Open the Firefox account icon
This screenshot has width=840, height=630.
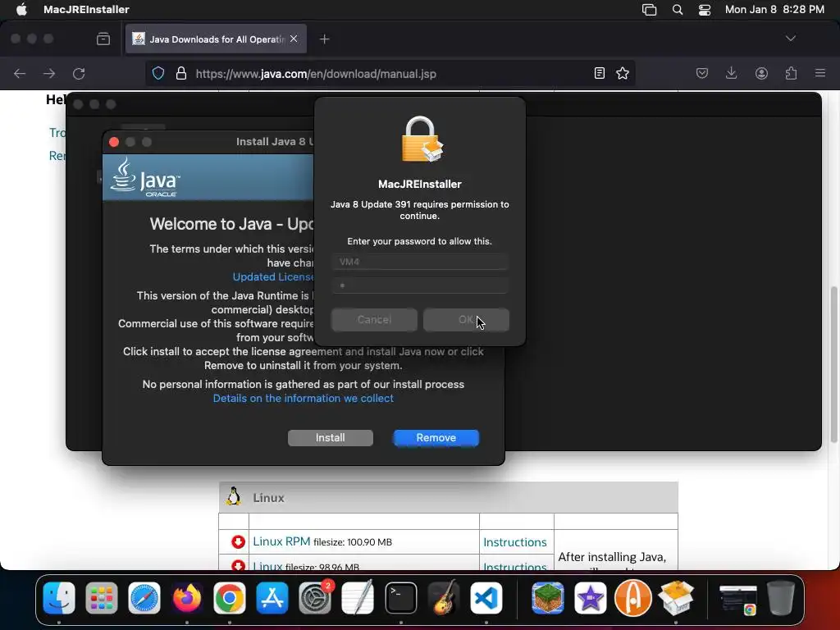pyautogui.click(x=761, y=73)
